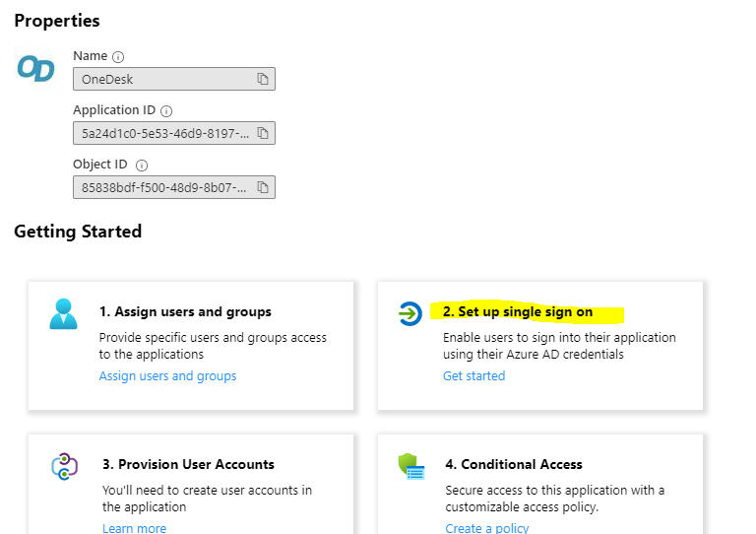Open Get started link for single sign on

pos(473,375)
